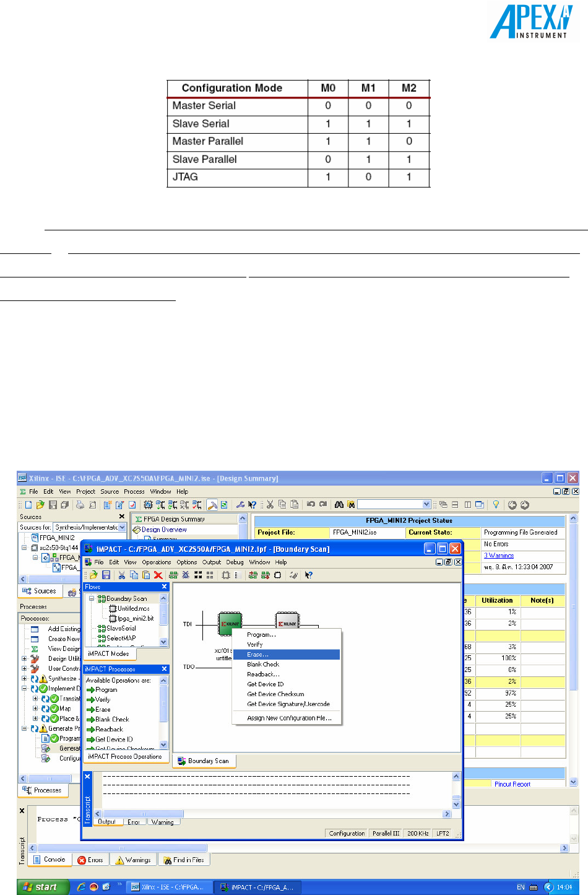
Task: Click the Internet Explorer quick launch icon
Action: click(x=81, y=887)
